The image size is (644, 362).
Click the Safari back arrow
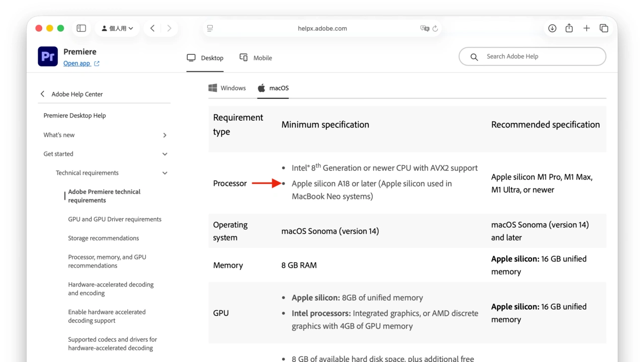152,29
